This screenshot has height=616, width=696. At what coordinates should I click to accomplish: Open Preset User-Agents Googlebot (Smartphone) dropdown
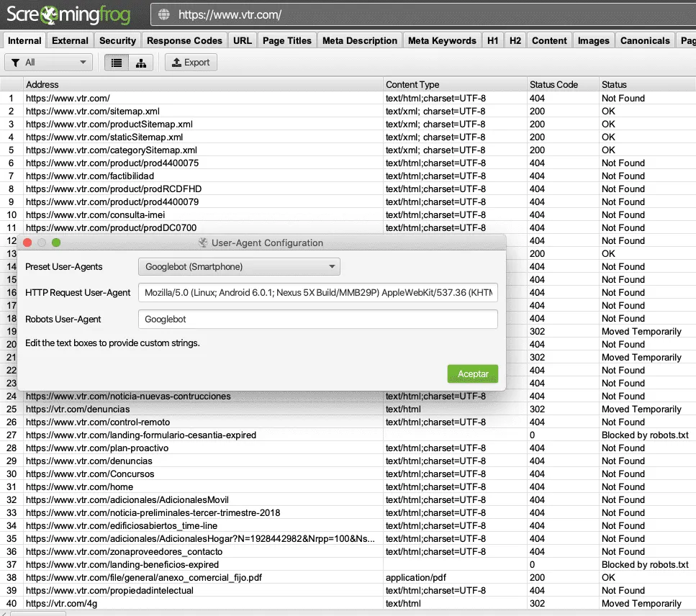(x=239, y=267)
